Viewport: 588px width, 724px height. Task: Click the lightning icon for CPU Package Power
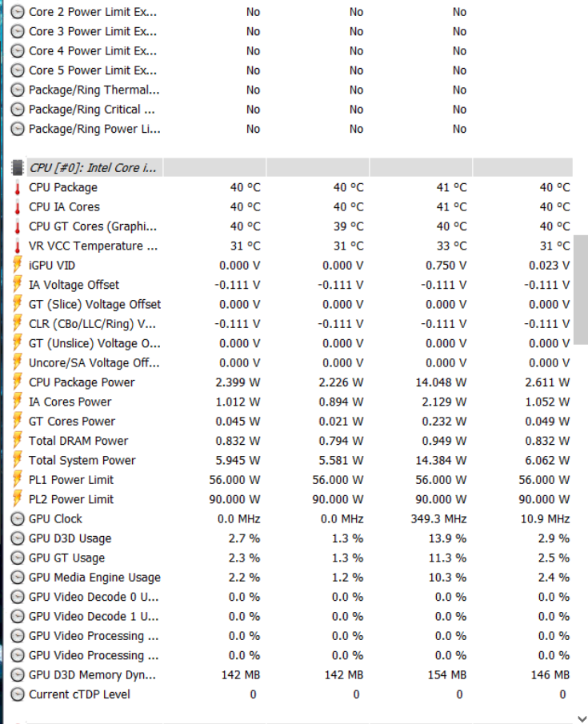[18, 382]
